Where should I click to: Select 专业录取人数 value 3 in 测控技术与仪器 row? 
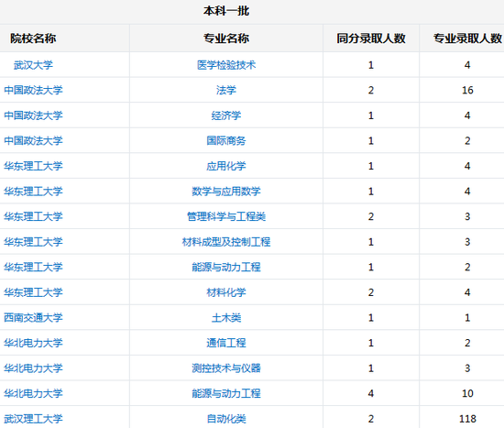467,368
